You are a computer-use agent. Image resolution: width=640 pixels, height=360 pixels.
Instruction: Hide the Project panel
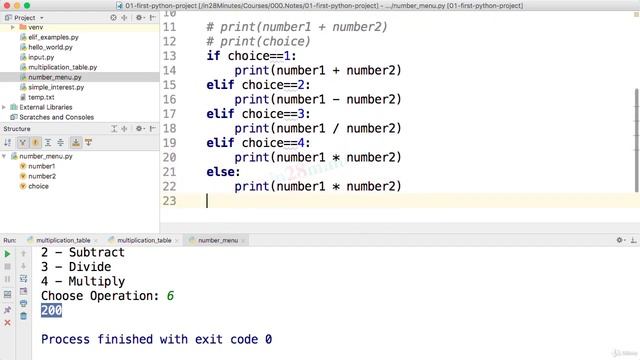pyautogui.click(x=153, y=18)
